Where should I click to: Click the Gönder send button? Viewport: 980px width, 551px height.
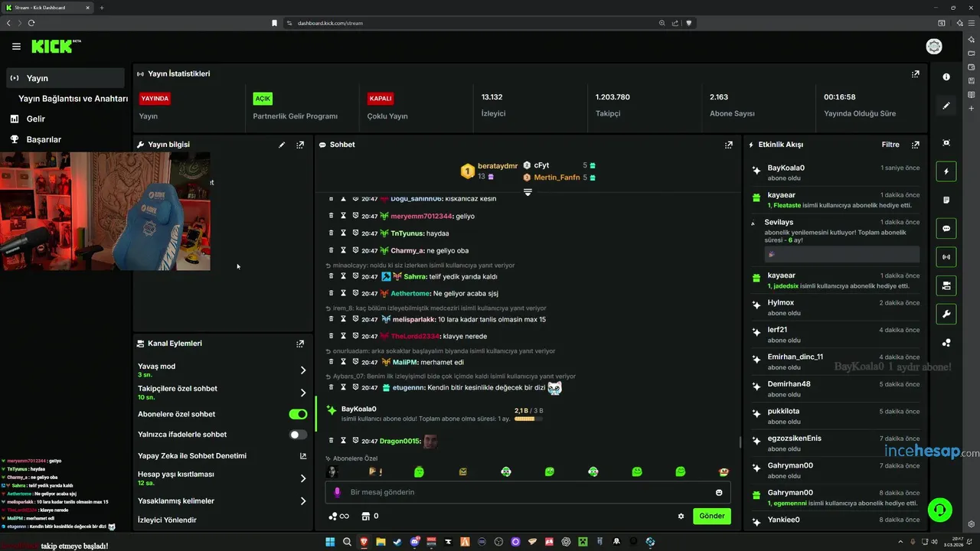click(x=712, y=517)
